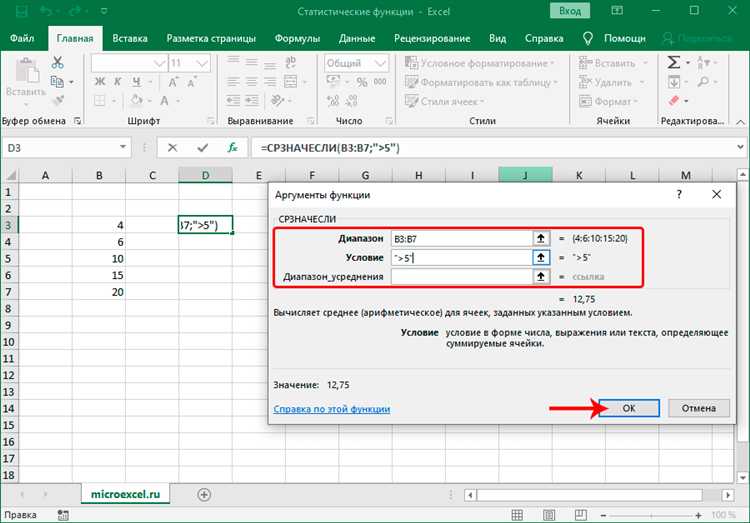750x523 pixels.
Task: Collapse dialog via Диапазон range selector arrow
Action: (540, 238)
